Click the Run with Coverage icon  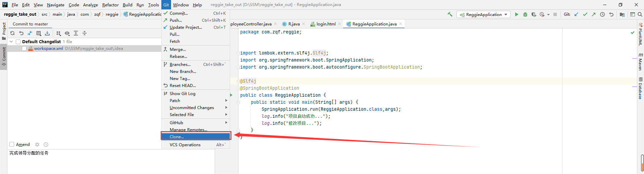pos(534,14)
